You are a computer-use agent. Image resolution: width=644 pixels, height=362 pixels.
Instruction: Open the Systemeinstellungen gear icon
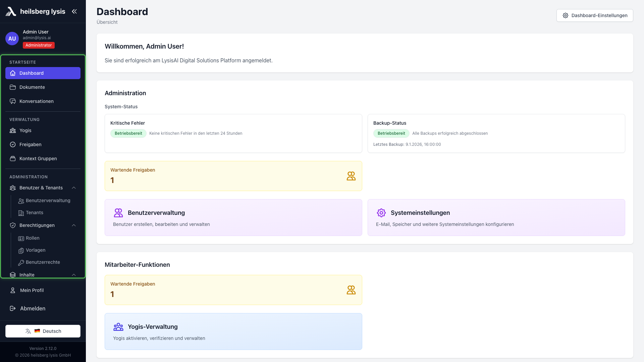381,213
